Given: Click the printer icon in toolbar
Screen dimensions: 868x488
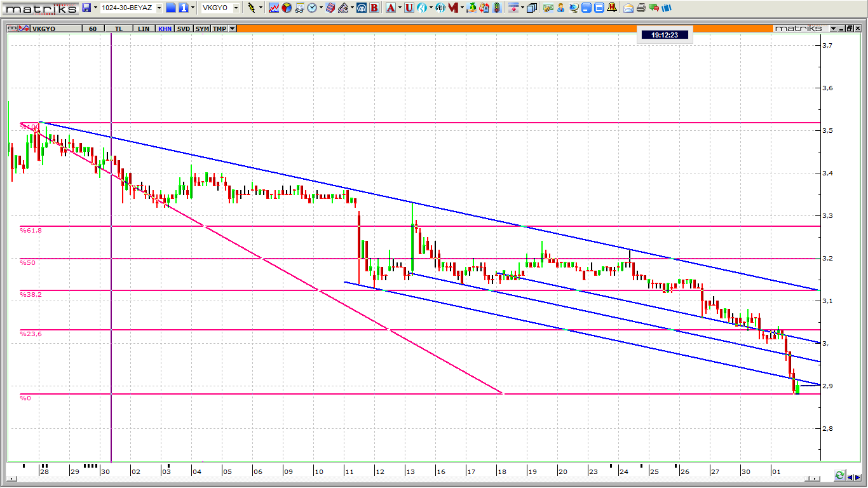Looking at the screenshot, I should (x=641, y=8).
